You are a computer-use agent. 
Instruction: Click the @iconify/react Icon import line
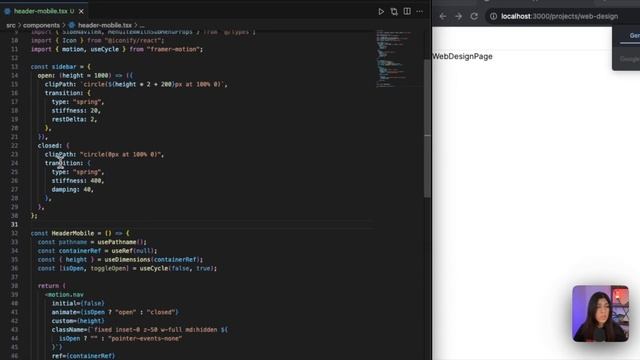pyautogui.click(x=98, y=40)
